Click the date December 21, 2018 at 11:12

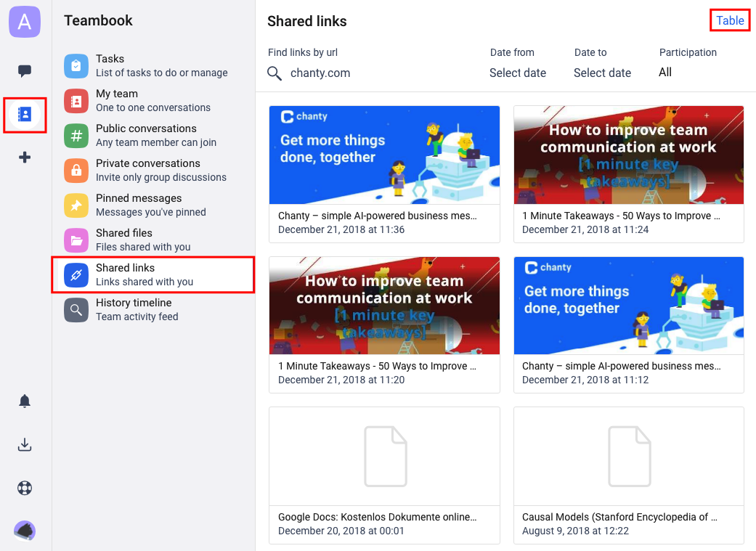[x=585, y=380]
